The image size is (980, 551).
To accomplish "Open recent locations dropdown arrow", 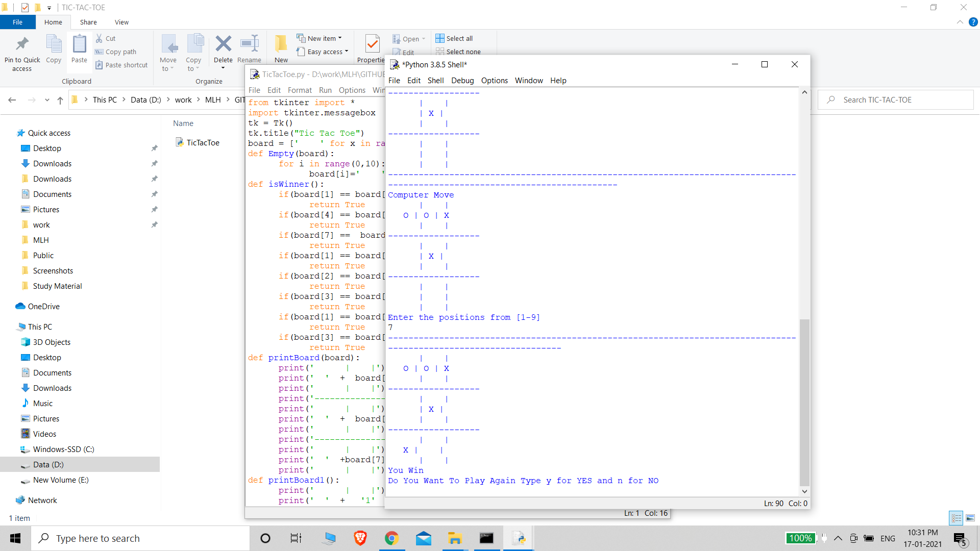I will 47,100.
